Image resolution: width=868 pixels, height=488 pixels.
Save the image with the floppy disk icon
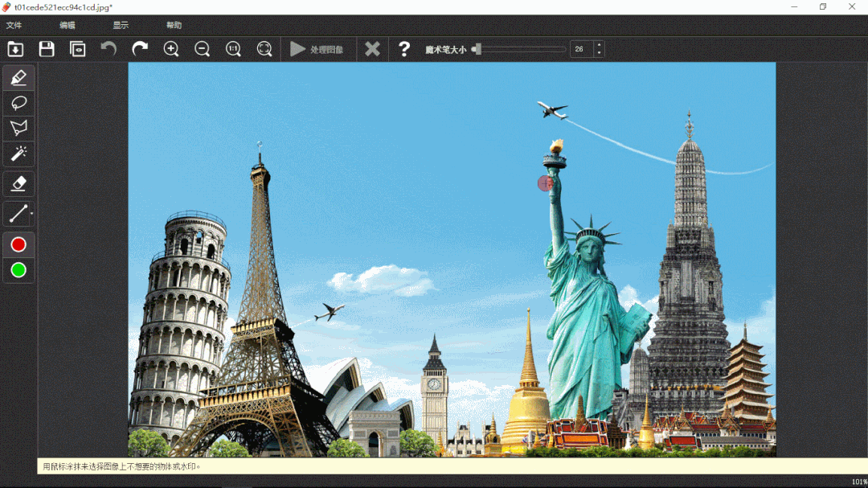click(x=47, y=49)
